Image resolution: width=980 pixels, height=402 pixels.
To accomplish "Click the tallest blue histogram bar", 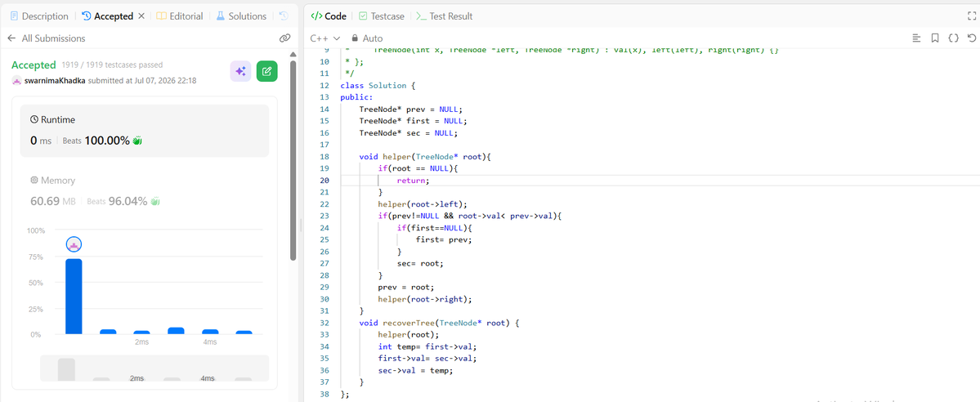I will 74,297.
